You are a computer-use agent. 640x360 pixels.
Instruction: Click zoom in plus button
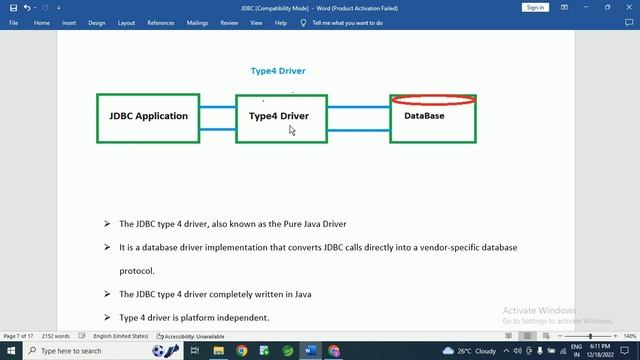coord(616,336)
